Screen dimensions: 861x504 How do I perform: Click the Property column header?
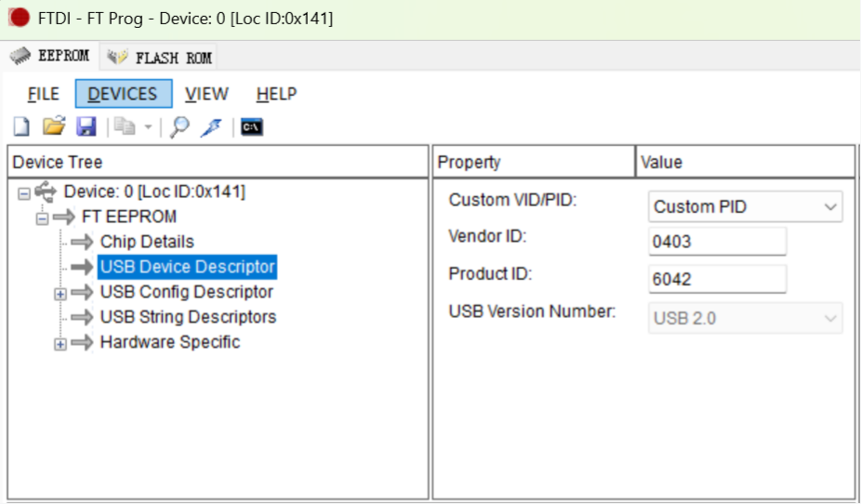(534, 162)
